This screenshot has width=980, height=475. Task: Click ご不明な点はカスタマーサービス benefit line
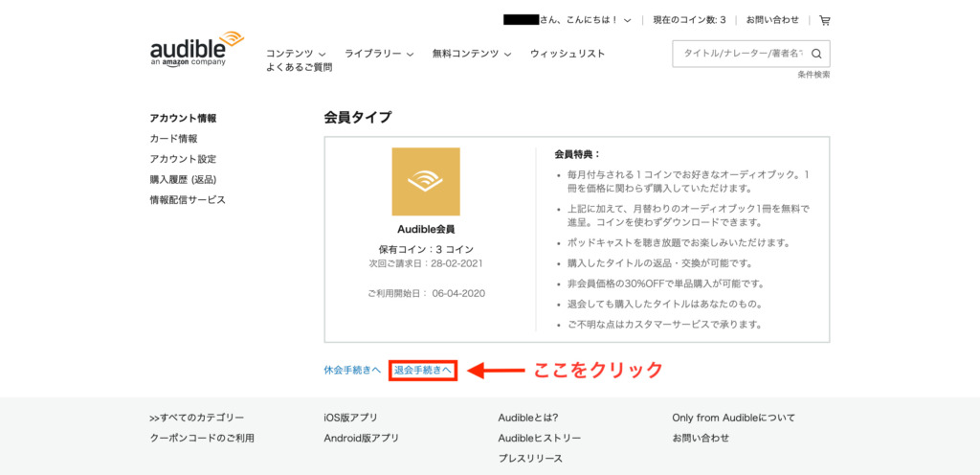pos(664,325)
